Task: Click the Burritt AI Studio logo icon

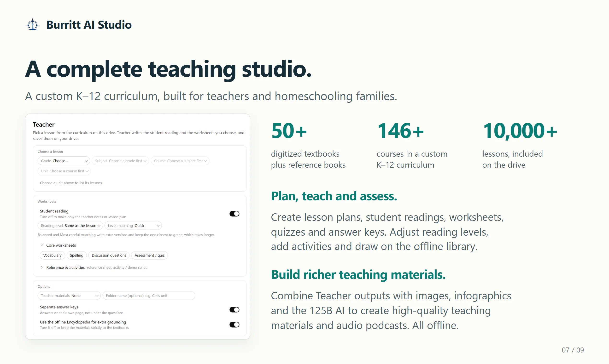Action: pyautogui.click(x=32, y=24)
